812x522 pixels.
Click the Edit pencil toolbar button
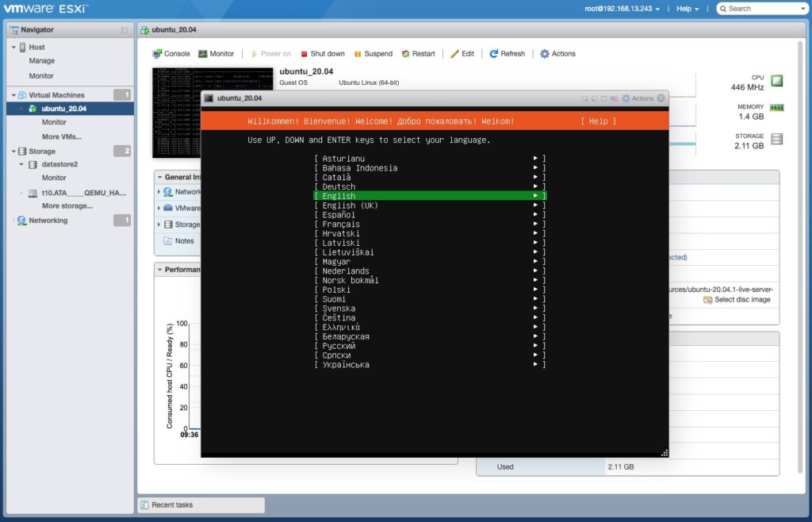[462, 54]
